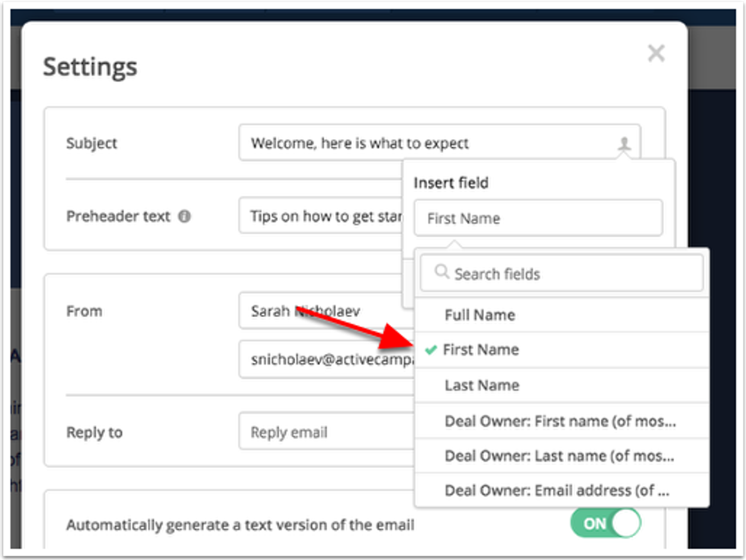This screenshot has width=746, height=560.
Task: Close the Settings dialog
Action: pos(656,53)
